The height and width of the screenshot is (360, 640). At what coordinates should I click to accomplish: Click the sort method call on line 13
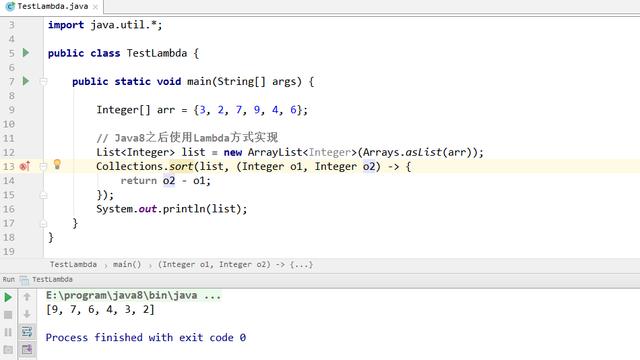pos(181,167)
